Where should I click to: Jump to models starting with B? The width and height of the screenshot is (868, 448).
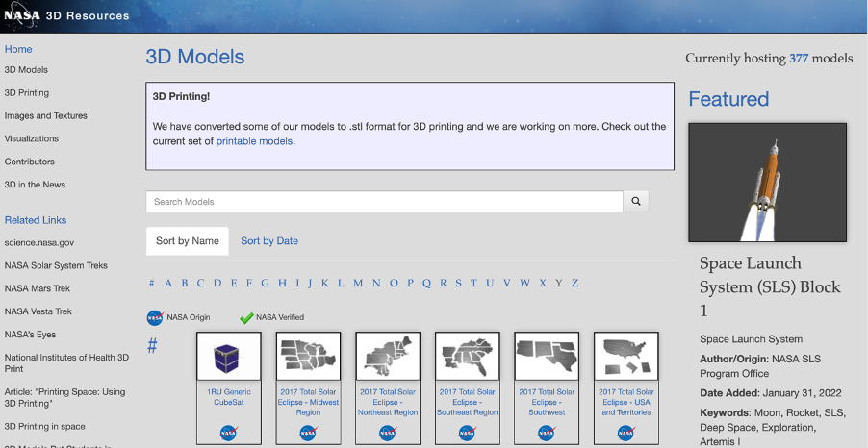(x=185, y=284)
